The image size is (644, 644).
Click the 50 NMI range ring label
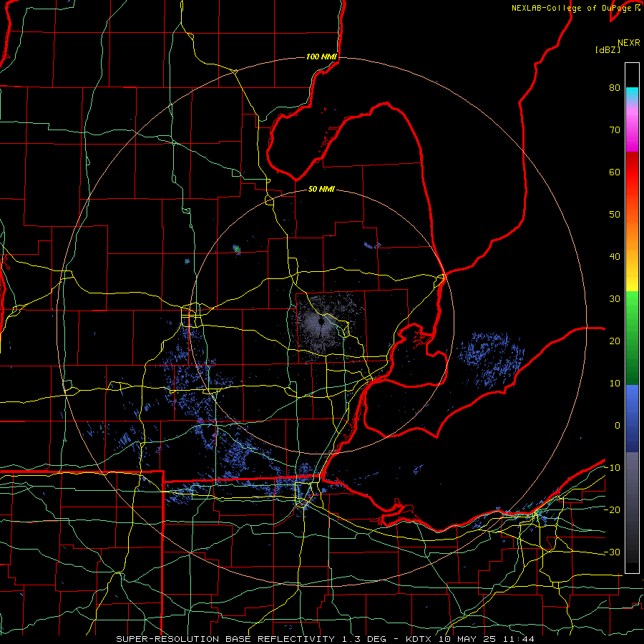point(321,189)
